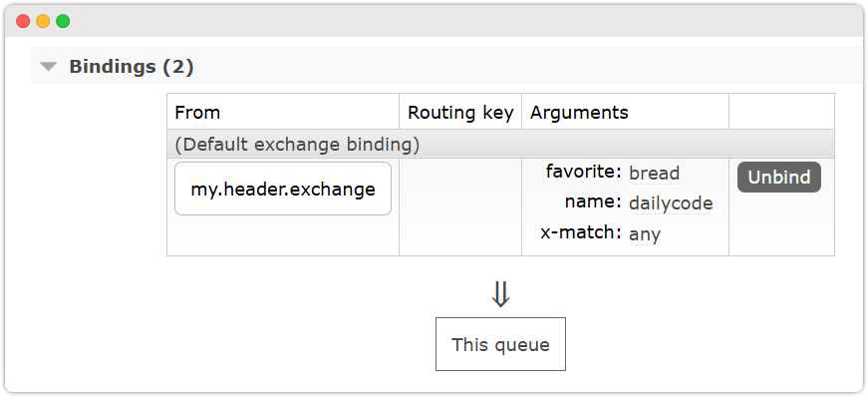
Task: Click the any x-match value
Action: [645, 235]
